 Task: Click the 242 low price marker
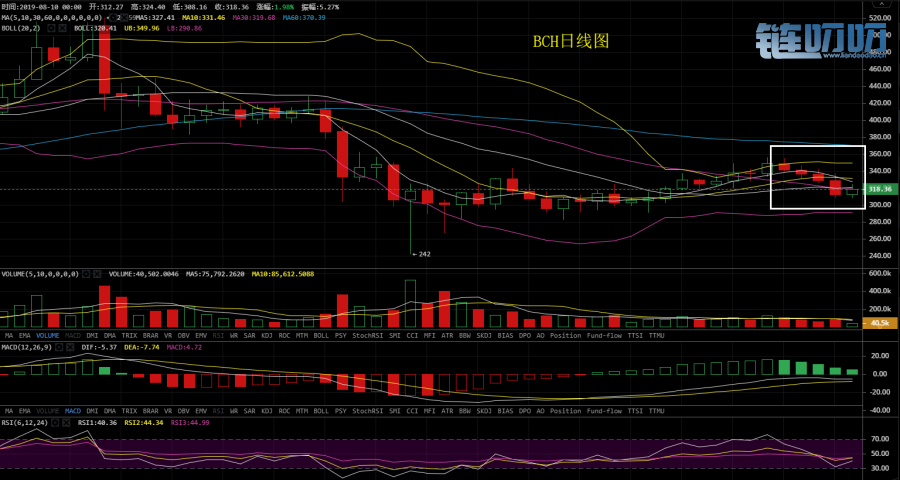(421, 254)
